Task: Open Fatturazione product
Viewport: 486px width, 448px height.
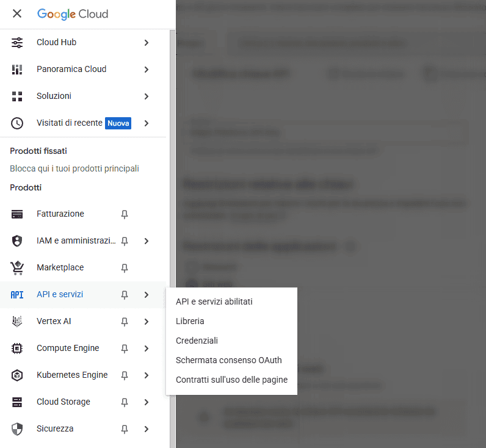Action: (x=83, y=214)
